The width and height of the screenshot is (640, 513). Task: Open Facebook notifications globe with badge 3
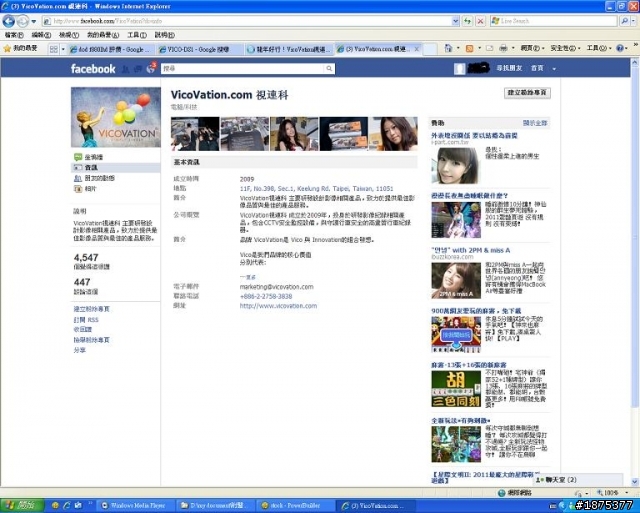[x=151, y=68]
